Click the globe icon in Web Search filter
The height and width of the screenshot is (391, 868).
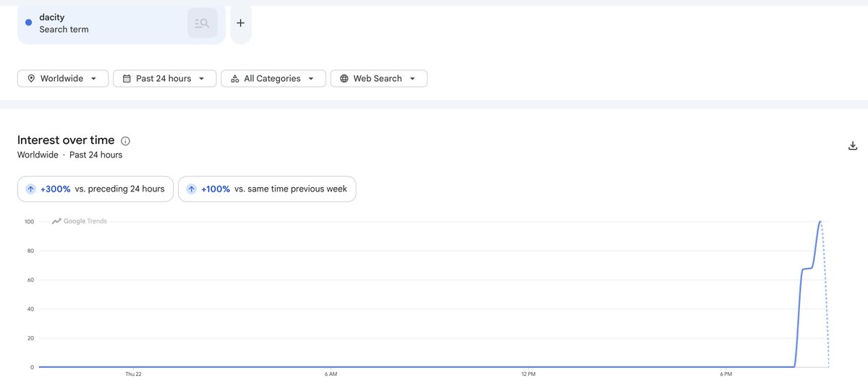click(344, 78)
